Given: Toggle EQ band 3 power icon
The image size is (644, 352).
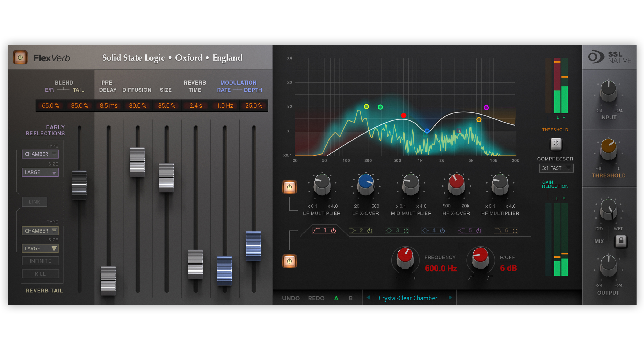Looking at the screenshot, I should [406, 231].
